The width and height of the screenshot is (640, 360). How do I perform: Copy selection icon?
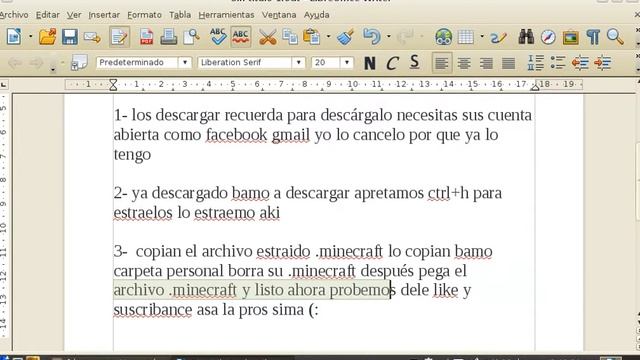point(290,37)
